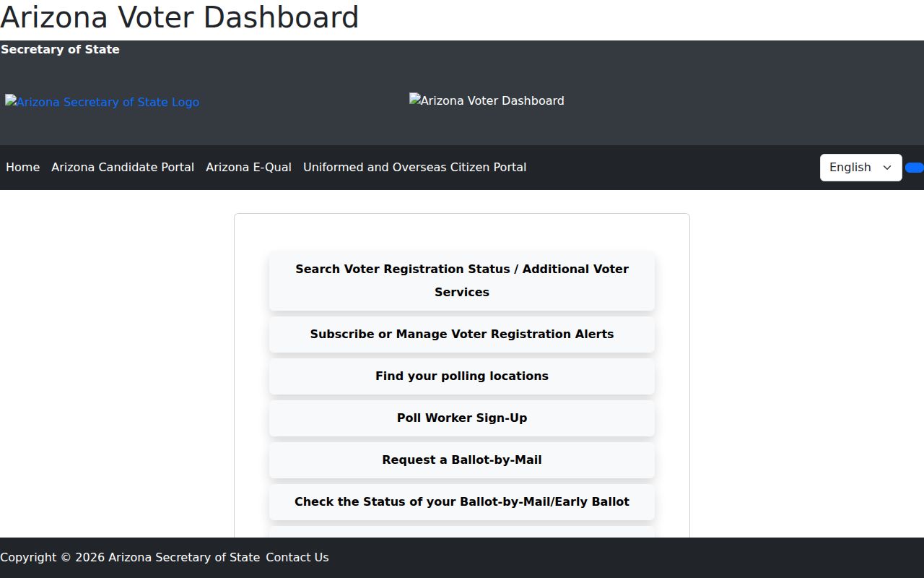This screenshot has width=924, height=578.
Task: Click the Copyright © 2026 footer text
Action: [130, 558]
